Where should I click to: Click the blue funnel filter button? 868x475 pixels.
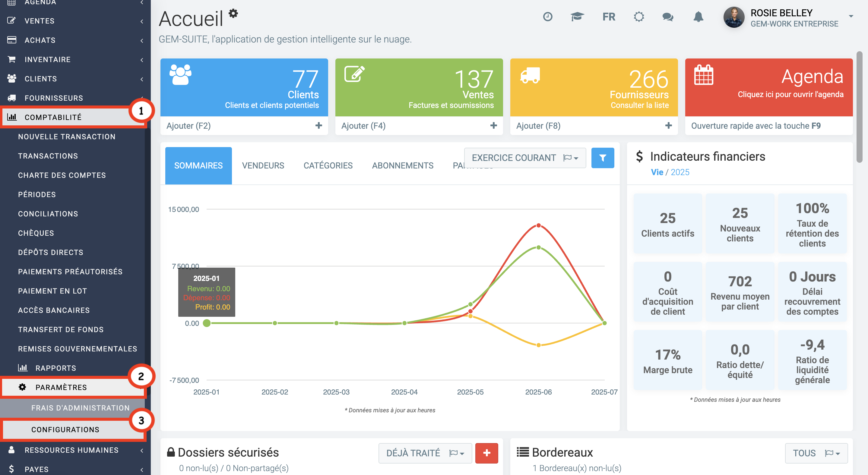(x=603, y=158)
